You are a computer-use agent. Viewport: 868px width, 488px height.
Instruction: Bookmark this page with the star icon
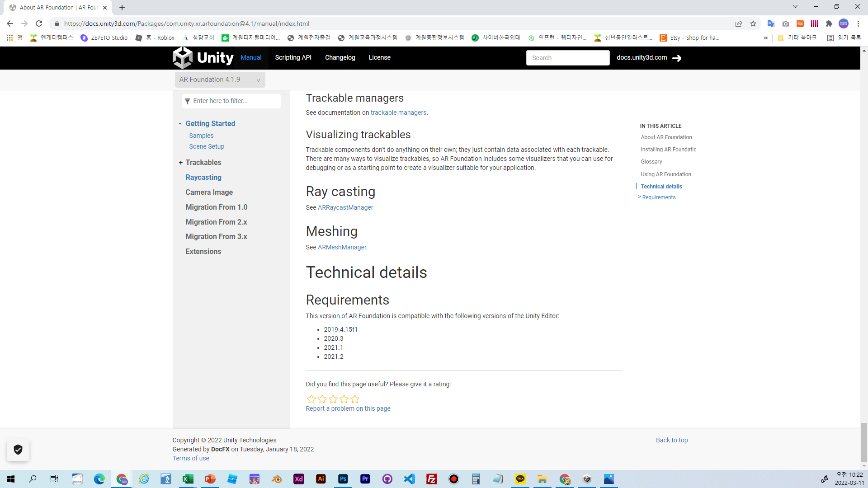tap(753, 23)
